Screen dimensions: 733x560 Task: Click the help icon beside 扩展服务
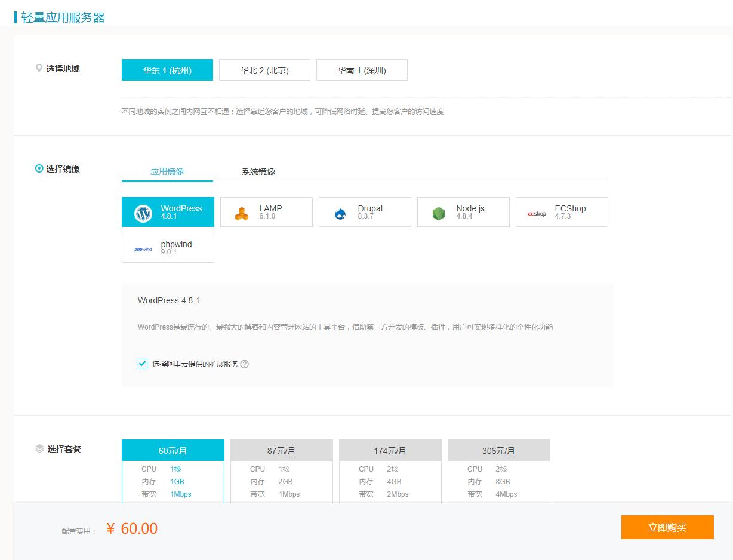point(244,364)
